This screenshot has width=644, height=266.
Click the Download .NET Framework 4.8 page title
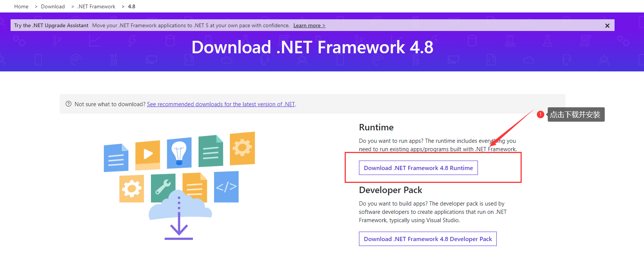pos(313,48)
